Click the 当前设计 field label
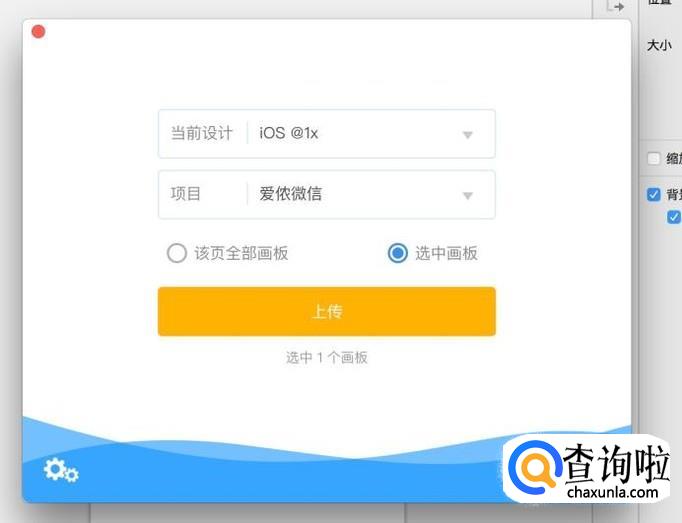 point(202,133)
